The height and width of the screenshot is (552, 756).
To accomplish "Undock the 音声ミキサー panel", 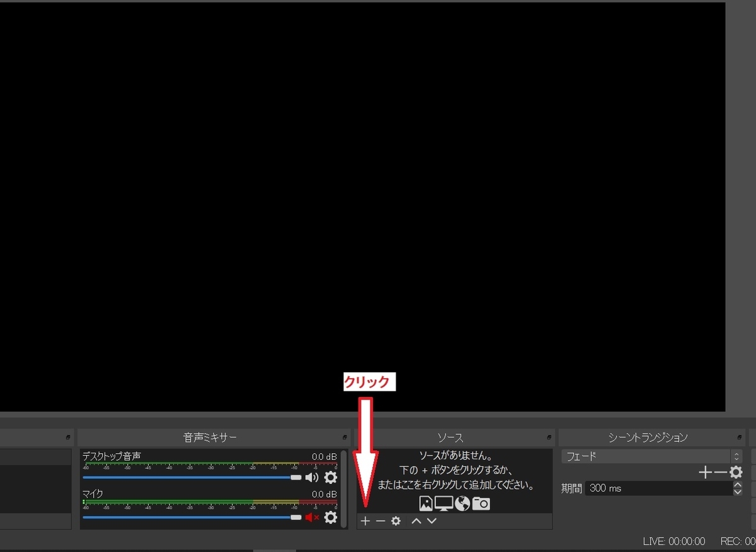I will (x=345, y=437).
